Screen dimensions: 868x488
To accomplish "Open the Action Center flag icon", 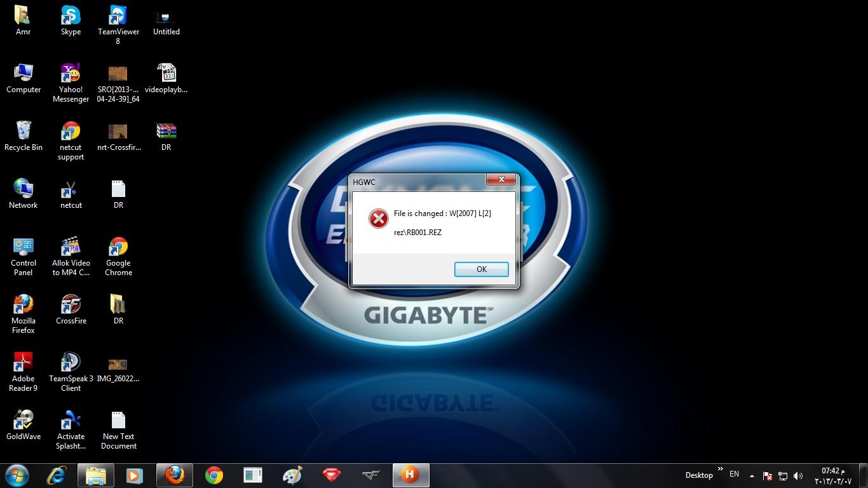I will coord(767,476).
